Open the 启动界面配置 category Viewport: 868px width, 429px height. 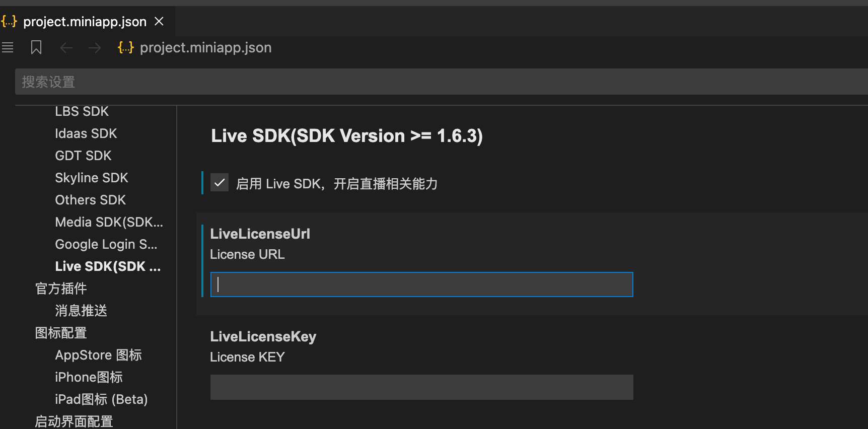click(74, 421)
